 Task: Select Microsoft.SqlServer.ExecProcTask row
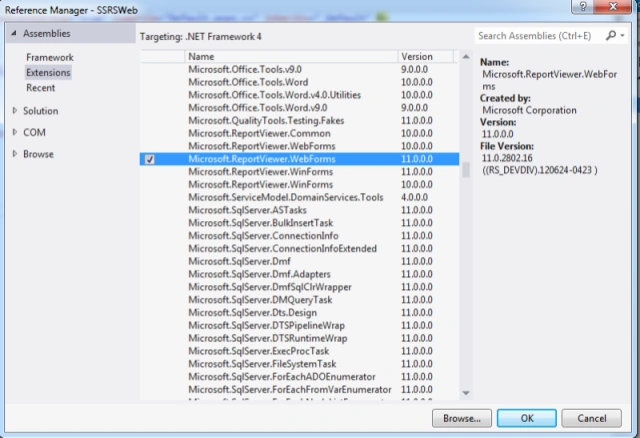(299, 351)
